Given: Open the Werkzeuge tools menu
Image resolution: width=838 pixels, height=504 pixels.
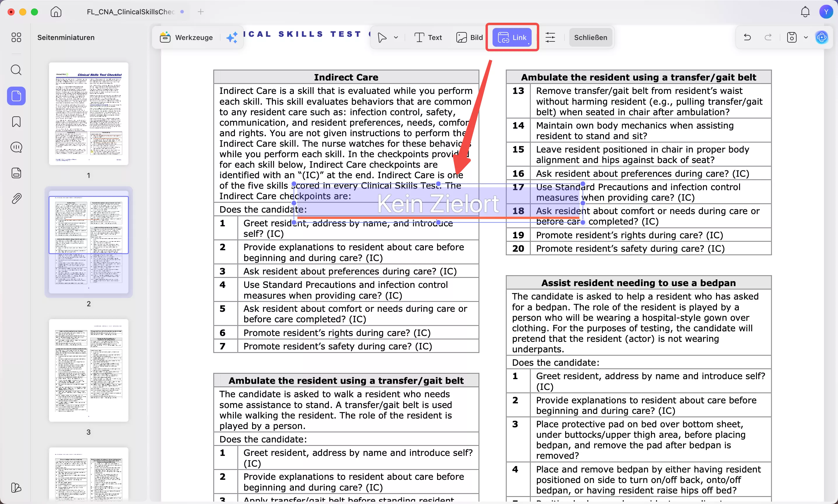Looking at the screenshot, I should (x=186, y=37).
